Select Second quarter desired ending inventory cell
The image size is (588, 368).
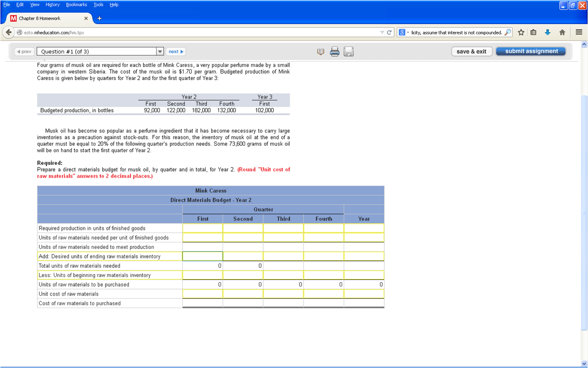243,256
